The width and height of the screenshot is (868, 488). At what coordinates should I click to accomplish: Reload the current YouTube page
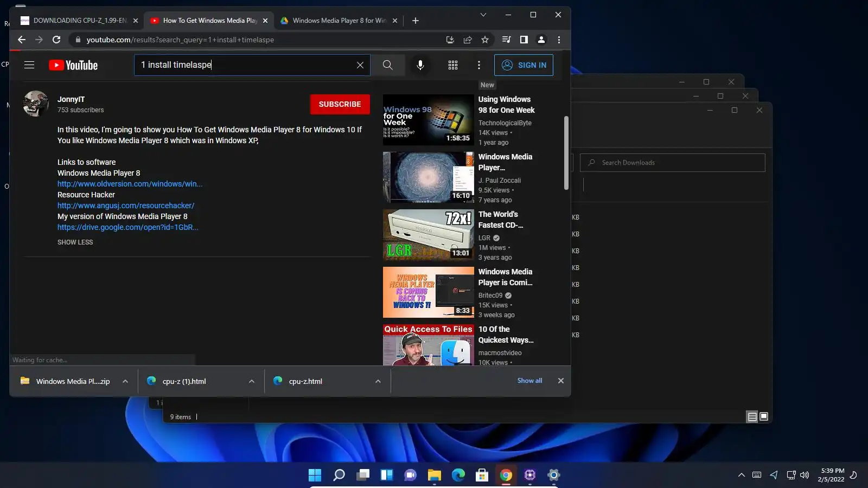[56, 40]
